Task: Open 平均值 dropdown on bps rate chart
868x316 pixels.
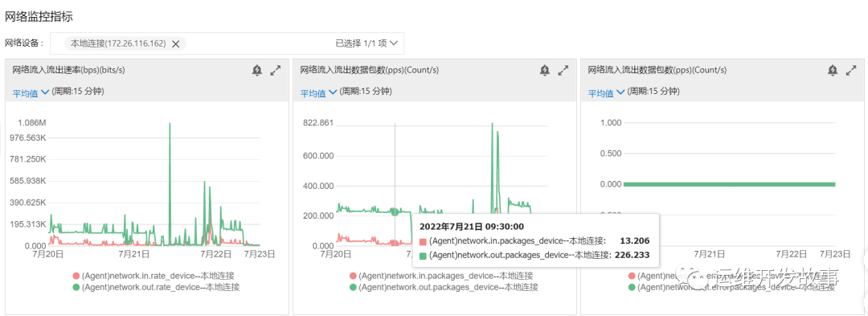Action: pyautogui.click(x=31, y=93)
